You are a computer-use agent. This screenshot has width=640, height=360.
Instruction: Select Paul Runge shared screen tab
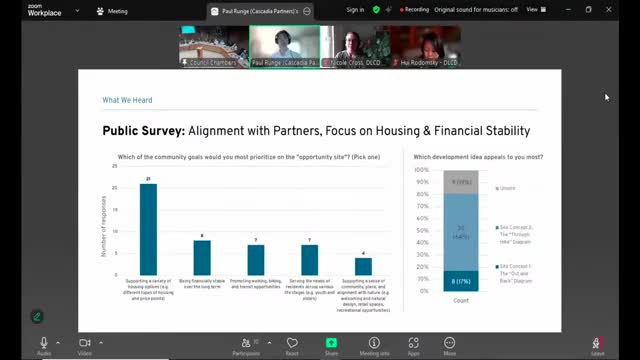point(260,11)
